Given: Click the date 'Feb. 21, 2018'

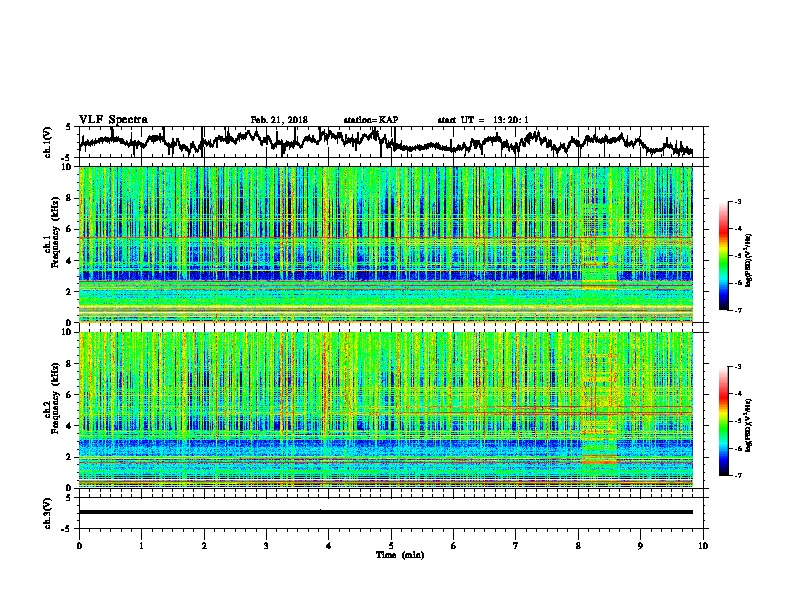Looking at the screenshot, I should (279, 120).
